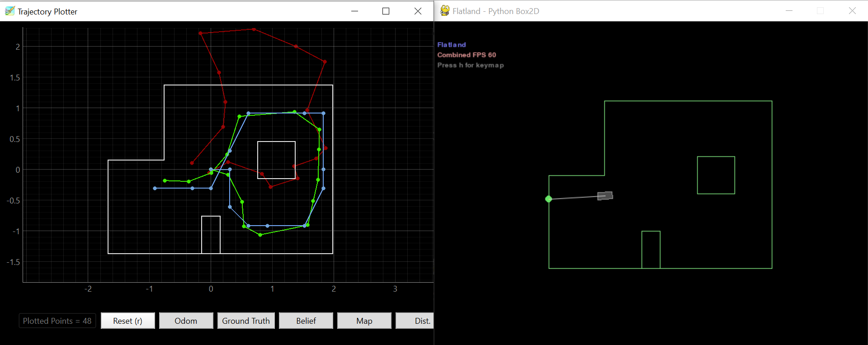Maximize the Trajectory Plotter window
This screenshot has height=345, width=868.
click(x=386, y=11)
